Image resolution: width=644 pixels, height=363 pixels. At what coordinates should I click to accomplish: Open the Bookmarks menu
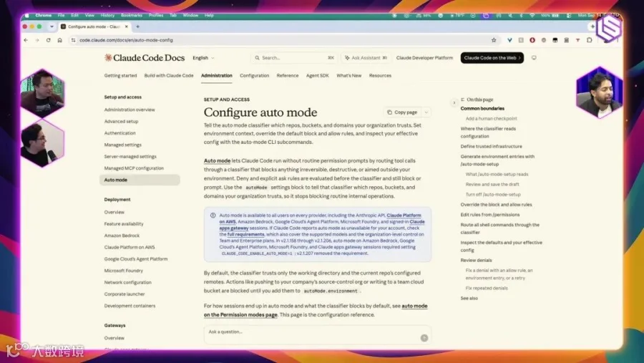132,15
